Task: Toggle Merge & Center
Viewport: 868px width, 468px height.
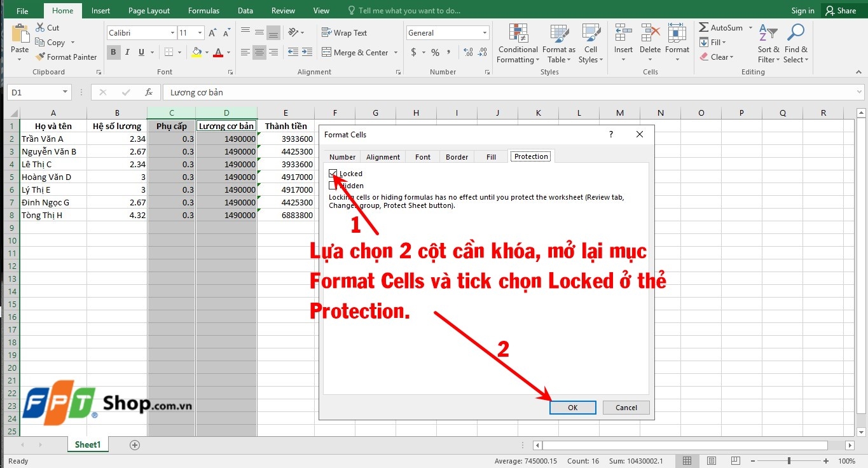Action: pyautogui.click(x=355, y=52)
